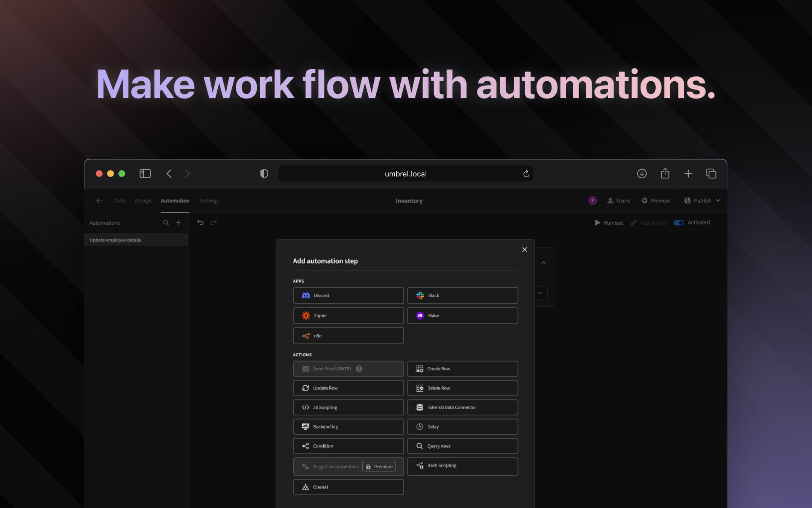Select the Create Row action

(462, 368)
